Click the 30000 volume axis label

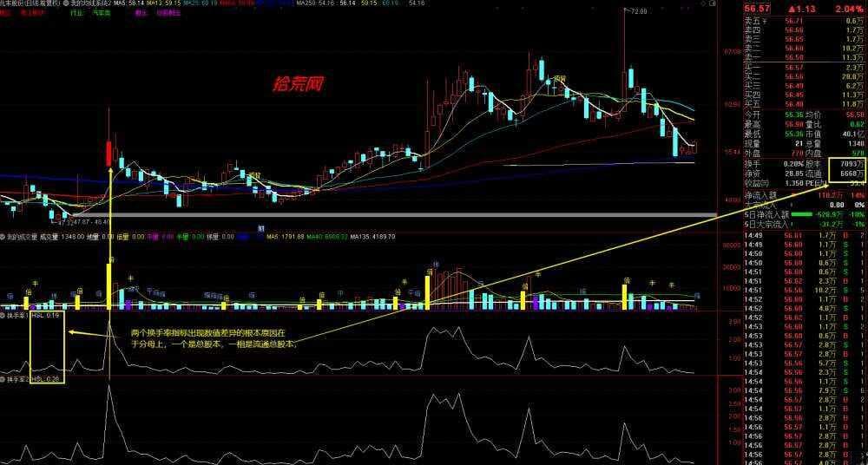731,246
